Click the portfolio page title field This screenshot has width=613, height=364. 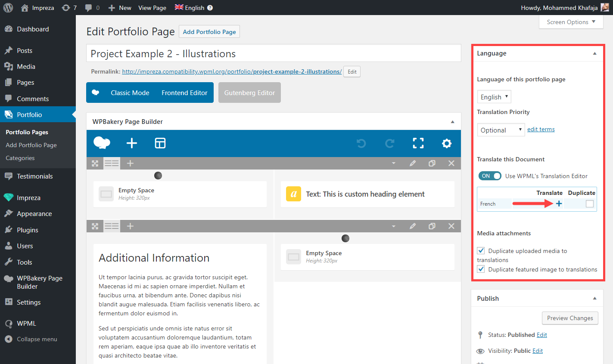(x=274, y=53)
